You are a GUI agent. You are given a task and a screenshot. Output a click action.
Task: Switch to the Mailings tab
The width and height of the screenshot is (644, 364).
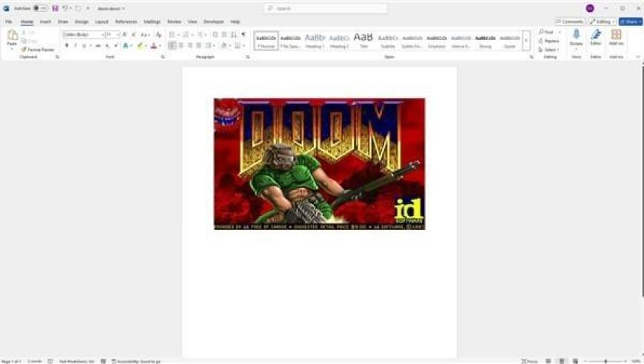[x=152, y=21]
